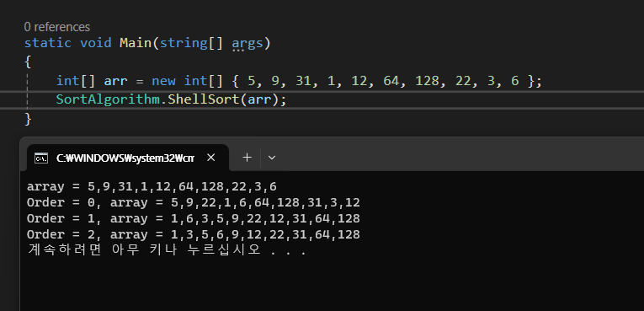Click the '0 references' CodeLens link
This screenshot has height=311, width=644.
(57, 27)
